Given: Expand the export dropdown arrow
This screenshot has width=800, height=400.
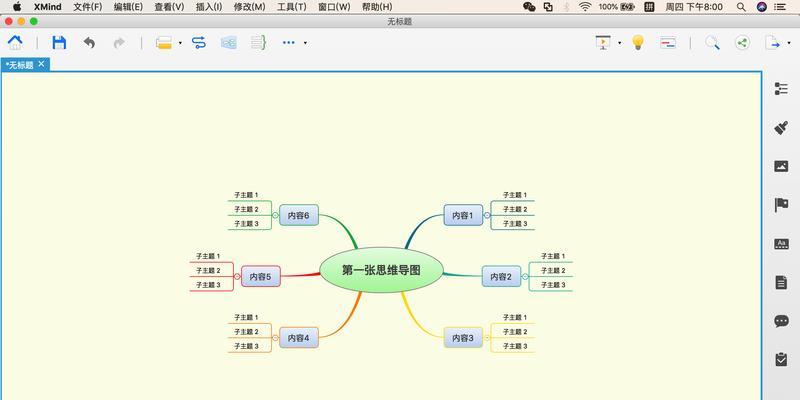Looking at the screenshot, I should 789,43.
